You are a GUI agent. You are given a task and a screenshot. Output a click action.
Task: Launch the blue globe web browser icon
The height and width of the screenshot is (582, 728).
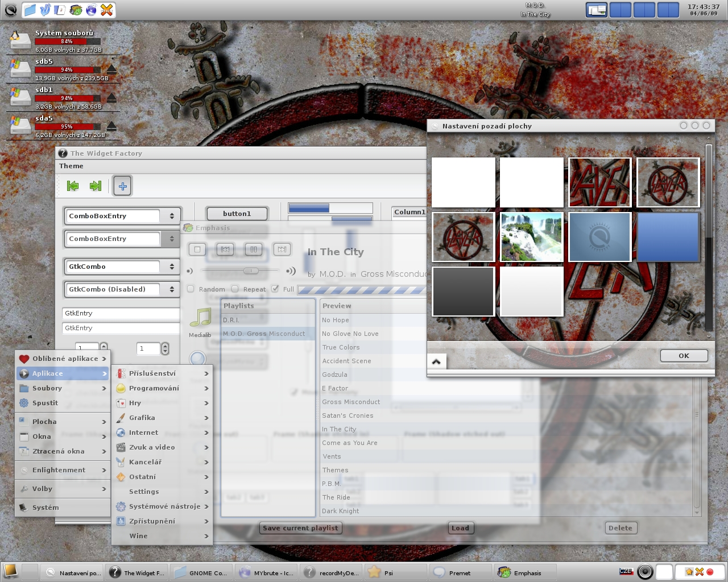point(91,10)
